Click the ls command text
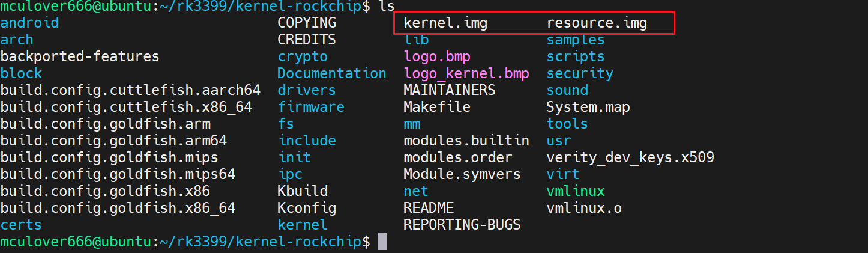 point(387,7)
